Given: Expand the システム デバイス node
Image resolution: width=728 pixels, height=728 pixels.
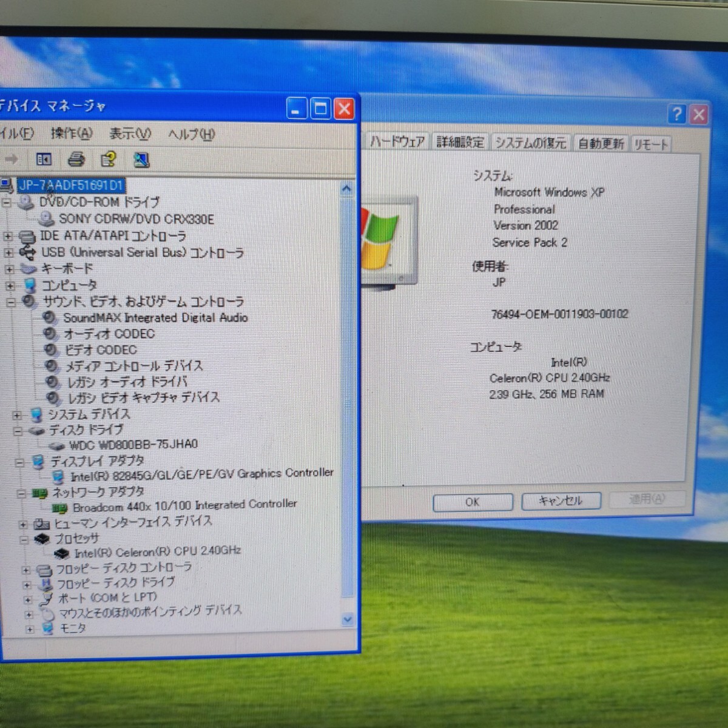Looking at the screenshot, I should coord(17,416).
